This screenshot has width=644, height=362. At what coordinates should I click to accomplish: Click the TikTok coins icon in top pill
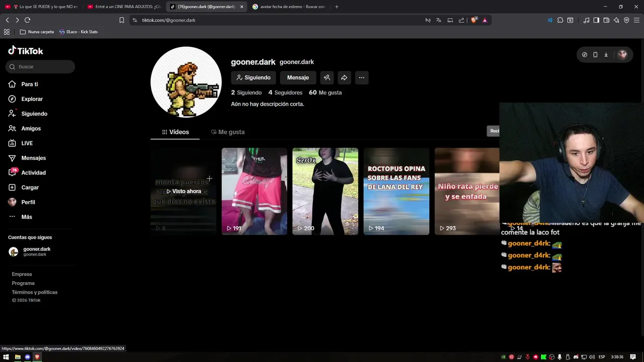pos(585,55)
